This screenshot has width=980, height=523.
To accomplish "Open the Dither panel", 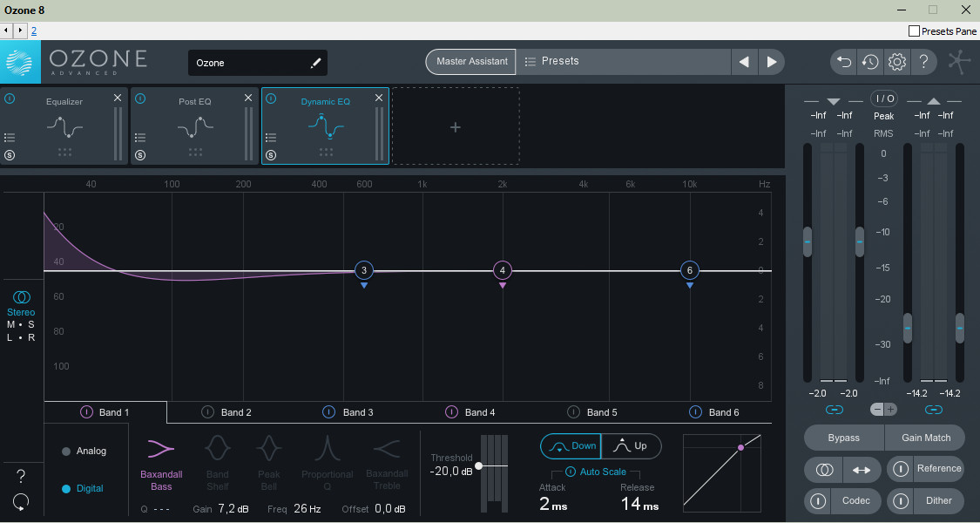I will point(939,500).
